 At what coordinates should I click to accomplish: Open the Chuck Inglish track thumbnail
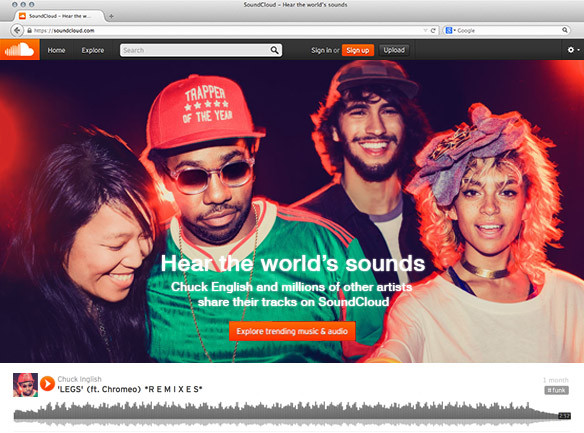(x=25, y=385)
